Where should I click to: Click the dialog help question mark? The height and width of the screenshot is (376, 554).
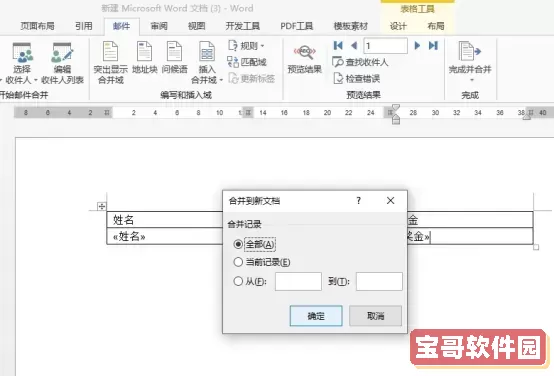point(359,201)
